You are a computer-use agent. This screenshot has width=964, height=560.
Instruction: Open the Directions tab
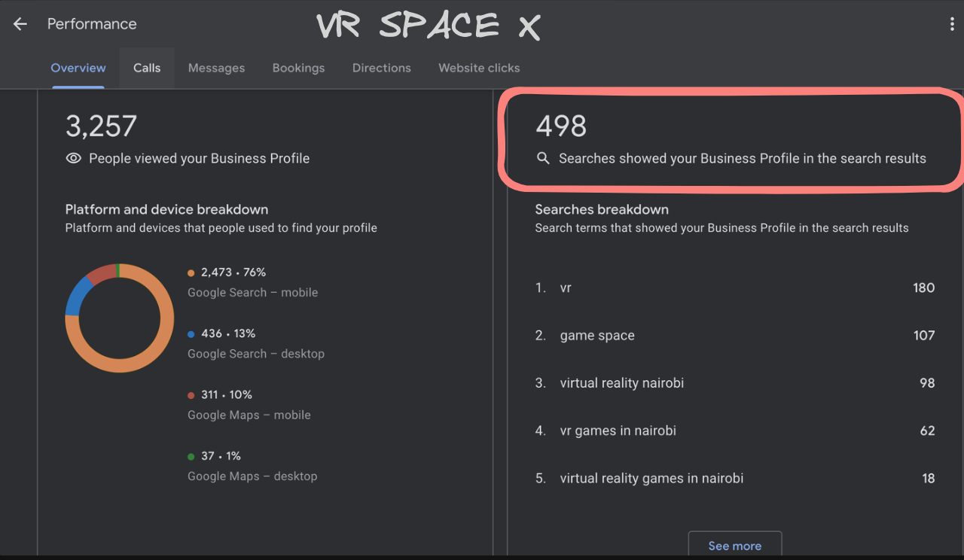point(382,68)
